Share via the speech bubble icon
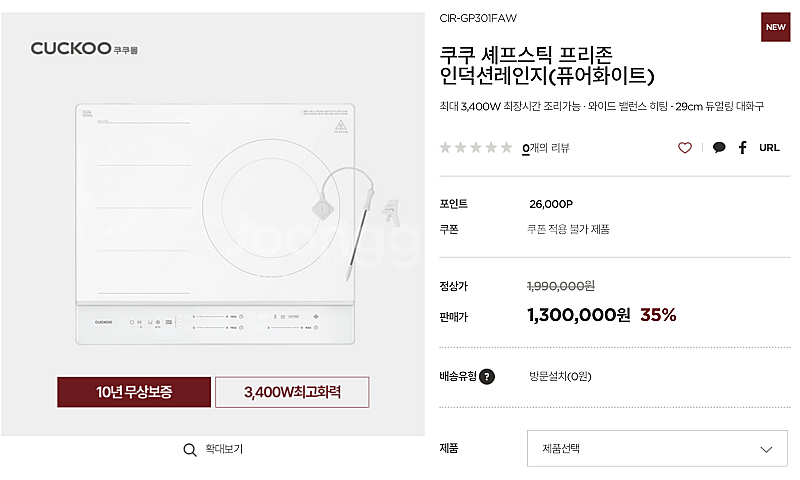The width and height of the screenshot is (800, 480). pos(719,148)
